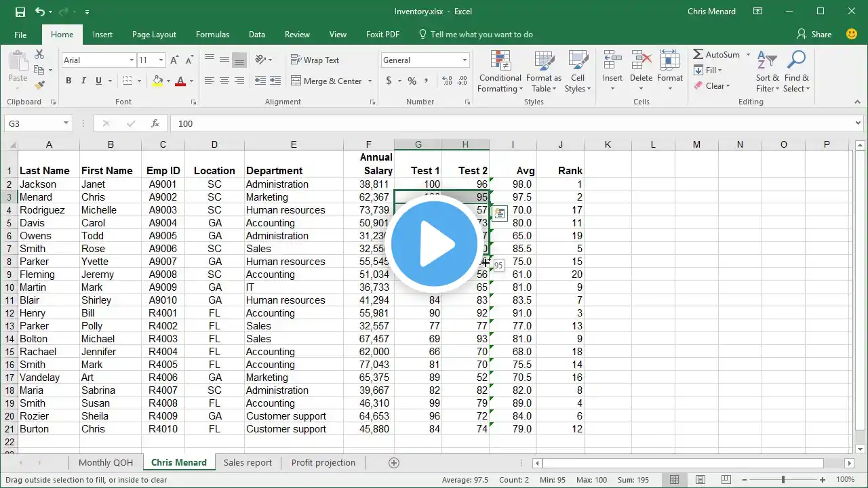
Task: Expand the Name Box dropdown arrow
Action: pyautogui.click(x=66, y=123)
